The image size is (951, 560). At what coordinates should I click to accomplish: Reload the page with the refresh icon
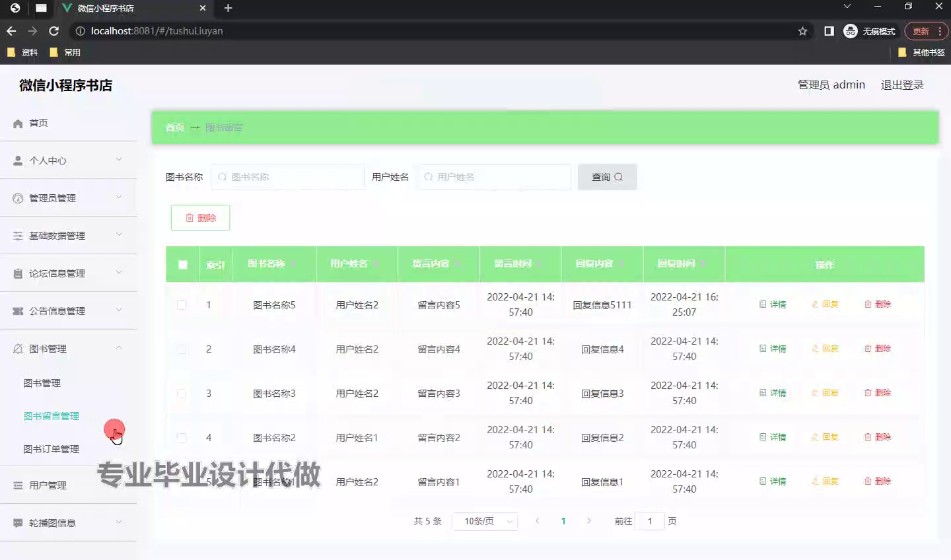[x=54, y=31]
